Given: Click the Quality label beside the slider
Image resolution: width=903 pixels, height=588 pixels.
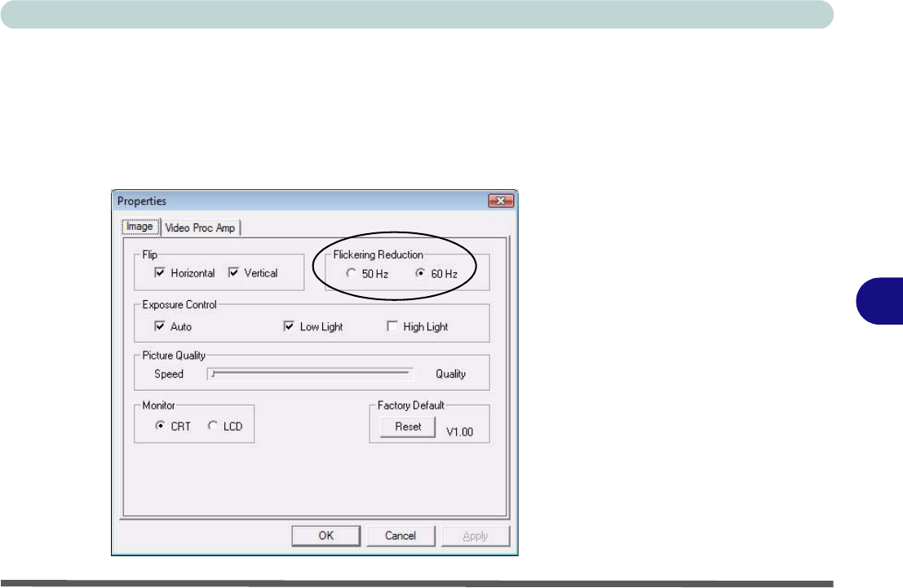Looking at the screenshot, I should pos(450,374).
